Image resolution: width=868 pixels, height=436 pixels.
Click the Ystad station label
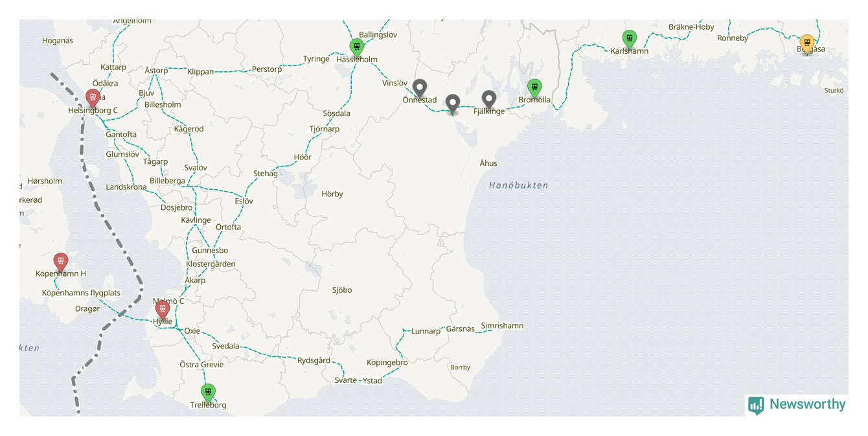(372, 380)
